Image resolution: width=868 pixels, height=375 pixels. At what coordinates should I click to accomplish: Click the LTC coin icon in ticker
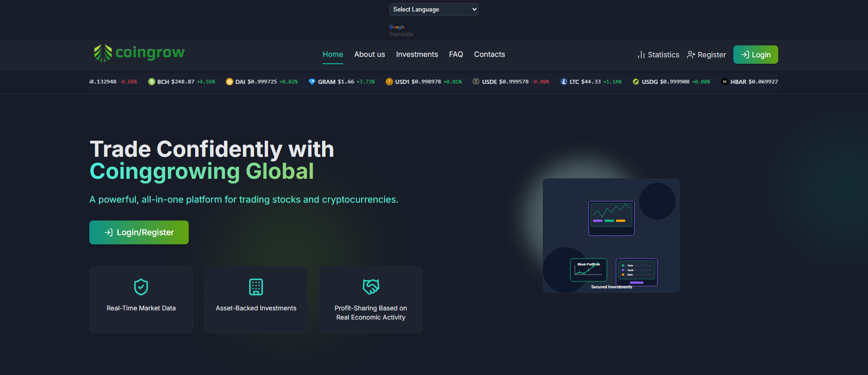coord(564,82)
